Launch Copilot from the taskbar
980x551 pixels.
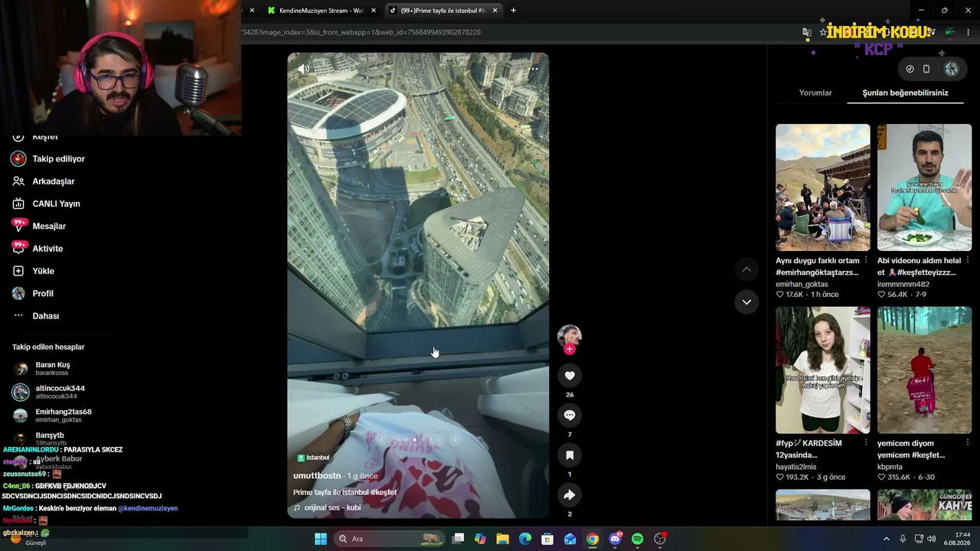click(x=480, y=539)
